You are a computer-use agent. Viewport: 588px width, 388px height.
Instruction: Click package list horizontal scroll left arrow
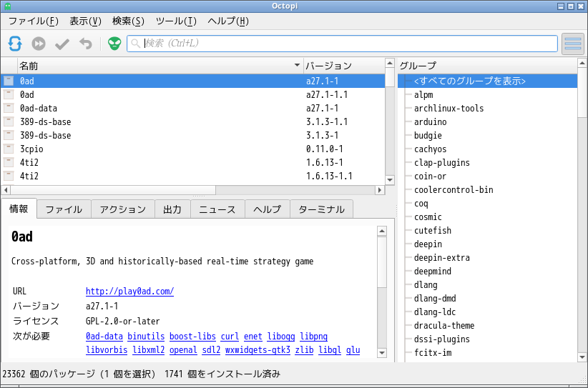pyautogui.click(x=6, y=190)
